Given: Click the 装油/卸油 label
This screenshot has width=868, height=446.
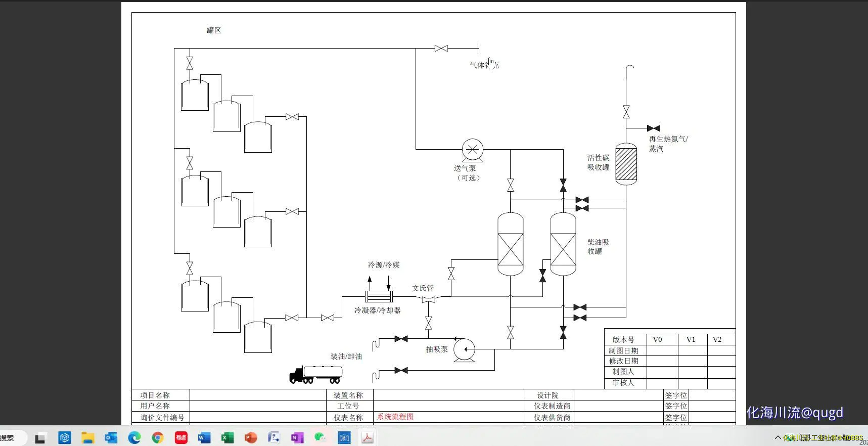Looking at the screenshot, I should pos(346,356).
